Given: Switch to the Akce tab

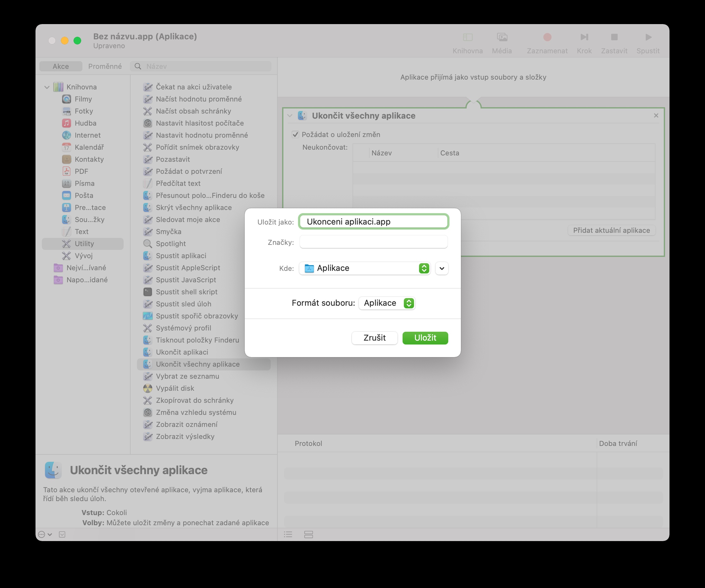Looking at the screenshot, I should click(61, 67).
